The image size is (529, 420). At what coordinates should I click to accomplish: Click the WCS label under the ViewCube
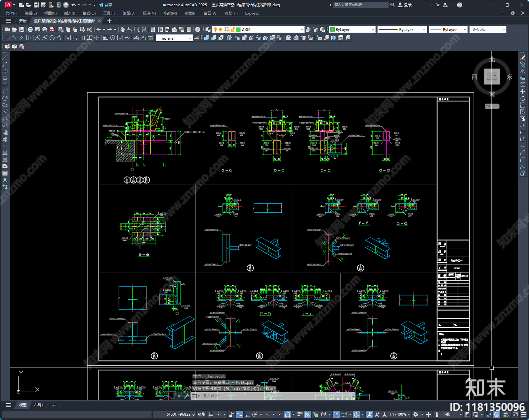(x=492, y=106)
